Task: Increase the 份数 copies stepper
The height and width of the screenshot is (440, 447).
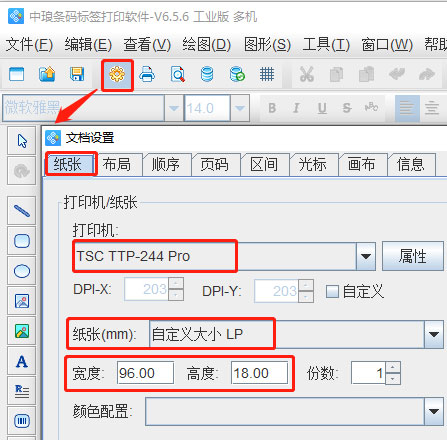Action: (x=393, y=367)
